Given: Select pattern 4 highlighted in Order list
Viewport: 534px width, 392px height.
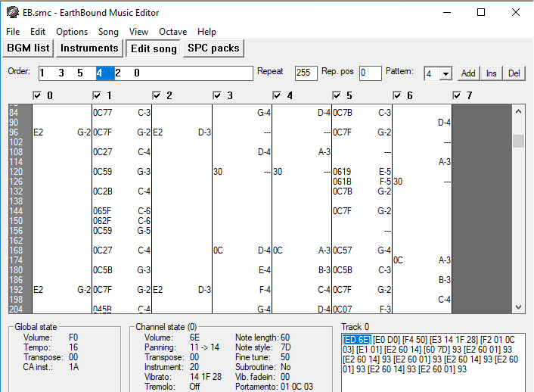Looking at the screenshot, I should (105, 73).
